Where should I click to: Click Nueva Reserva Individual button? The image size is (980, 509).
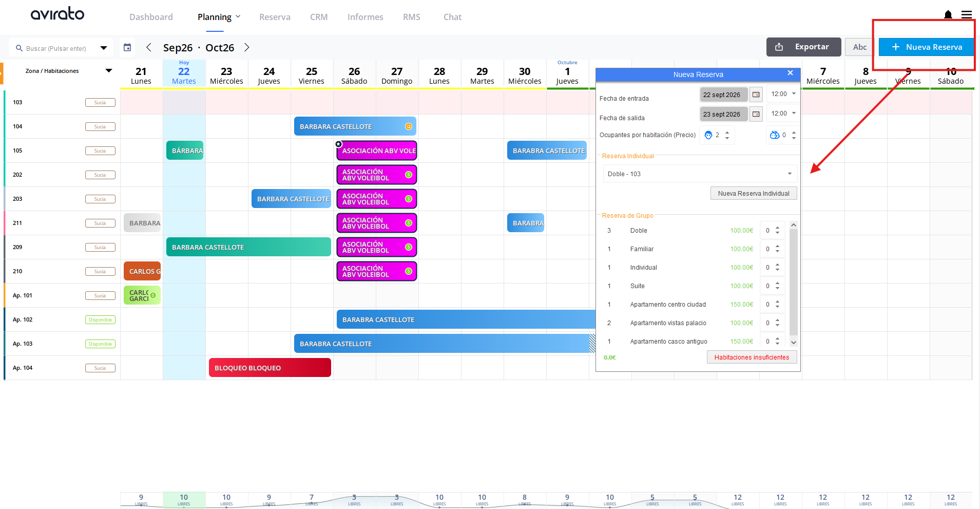(754, 193)
